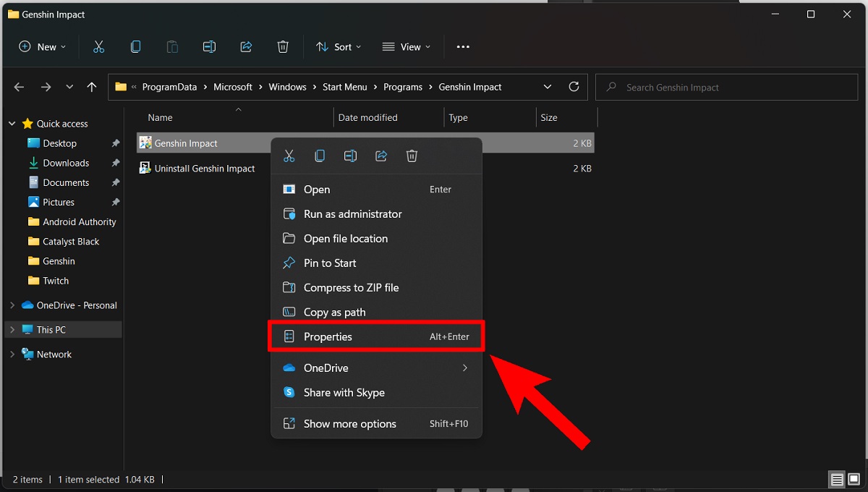Collapse the Quick access tree node
Image resolution: width=868 pixels, height=492 pixels.
12,124
